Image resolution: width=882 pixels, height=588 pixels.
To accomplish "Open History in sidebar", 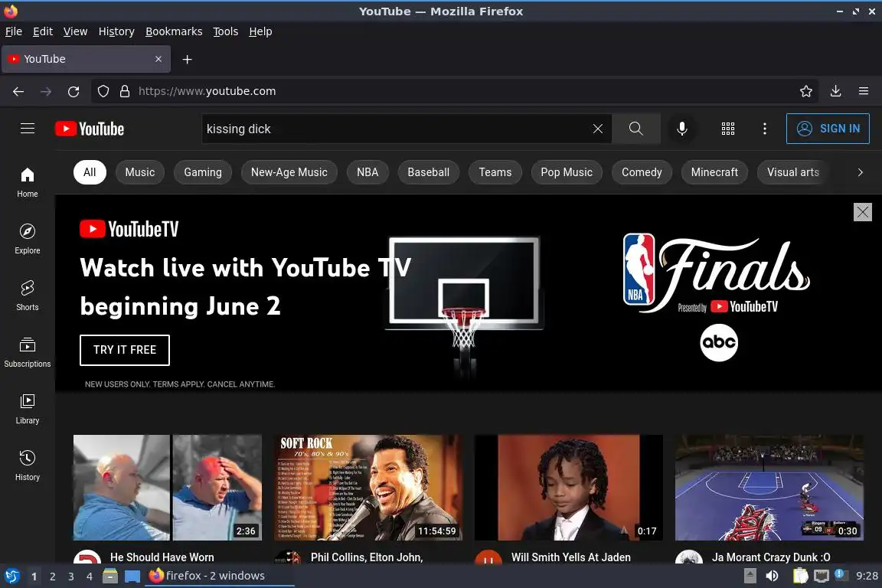I will pos(27,466).
